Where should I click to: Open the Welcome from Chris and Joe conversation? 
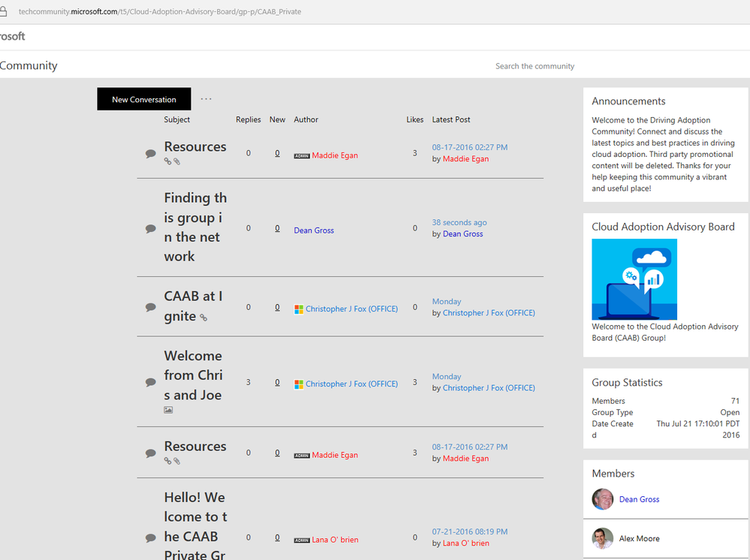(193, 375)
